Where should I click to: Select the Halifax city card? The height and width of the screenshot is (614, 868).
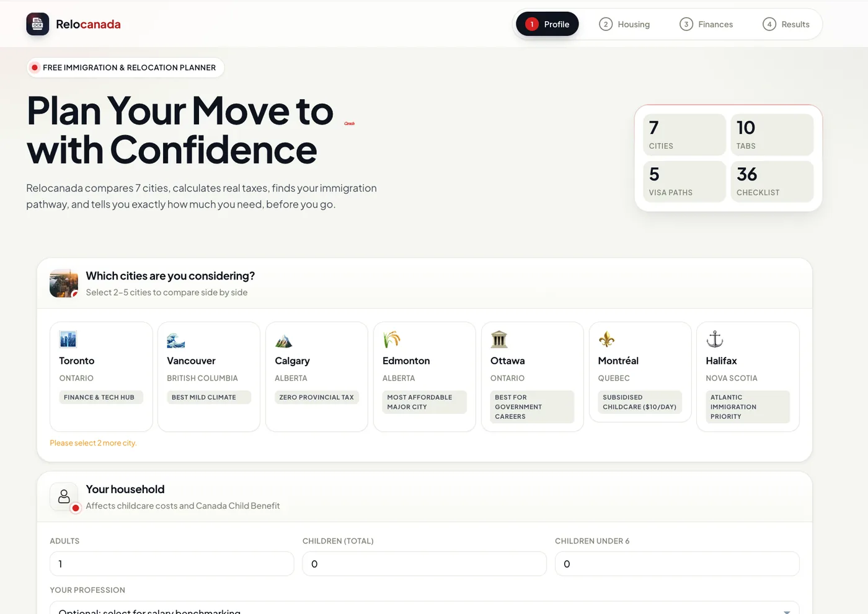[748, 377]
